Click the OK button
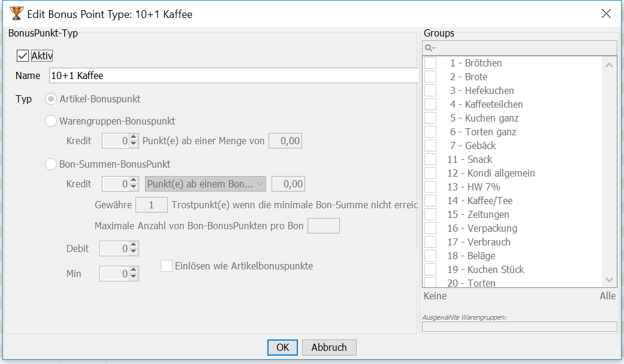The height and width of the screenshot is (364, 624). (282, 347)
